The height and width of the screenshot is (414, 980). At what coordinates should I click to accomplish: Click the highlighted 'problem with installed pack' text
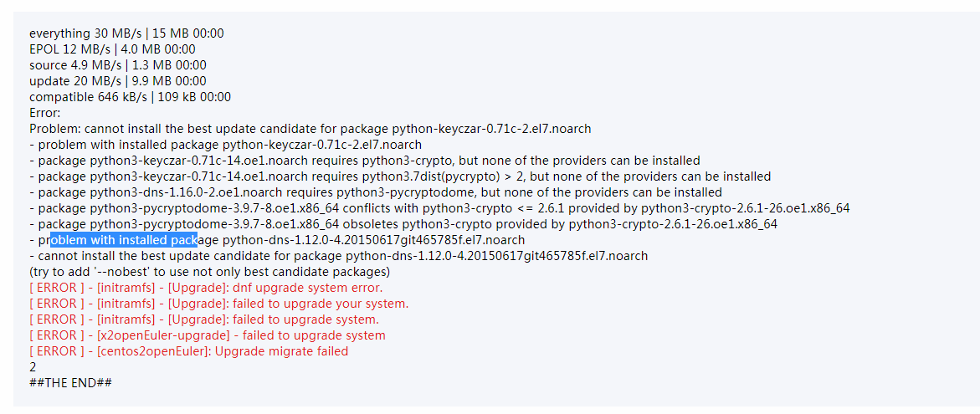123,240
